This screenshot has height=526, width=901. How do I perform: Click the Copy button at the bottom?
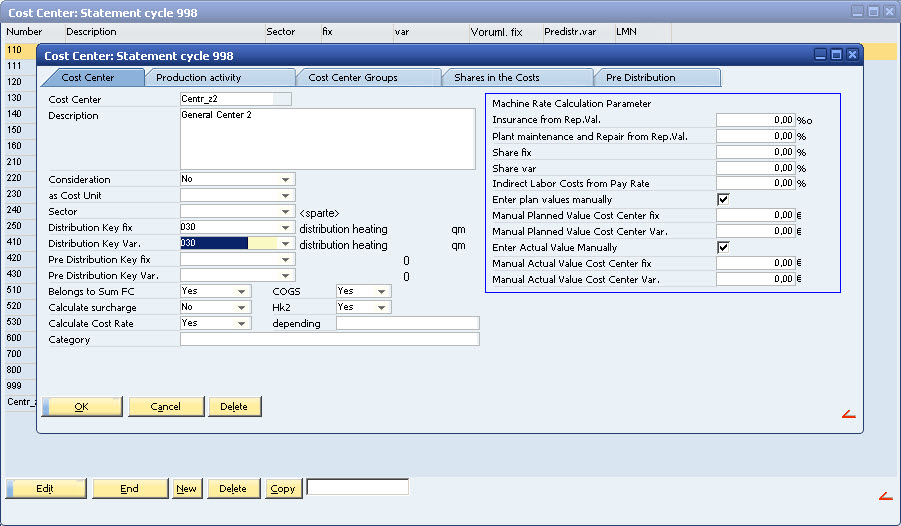283,488
